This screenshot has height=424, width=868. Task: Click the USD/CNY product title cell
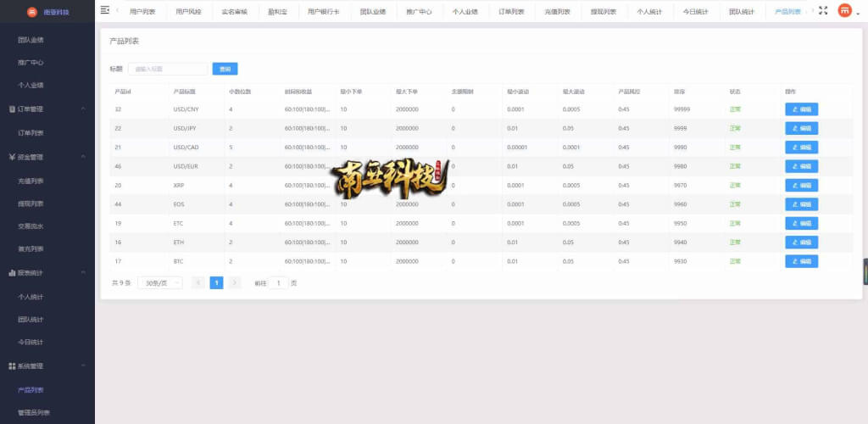[186, 109]
